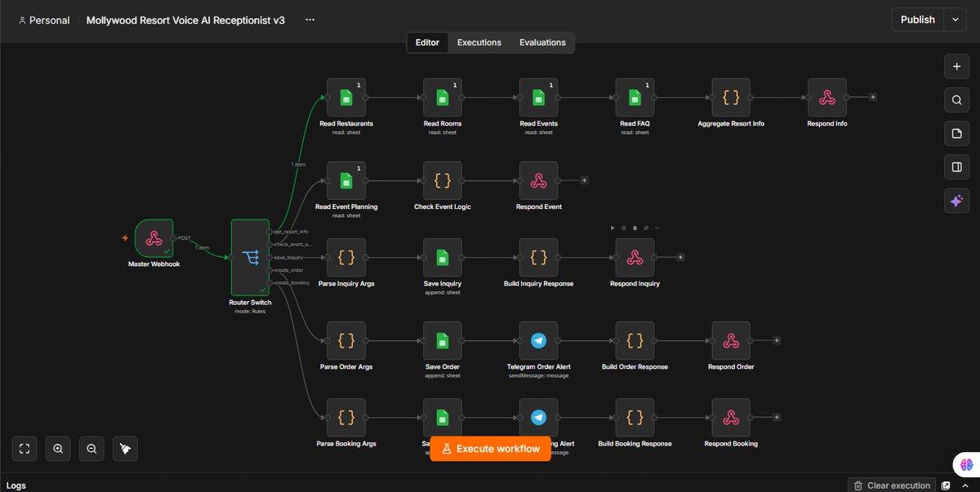Open the Read Restaurants sheet node
980x492 pixels.
click(346, 98)
